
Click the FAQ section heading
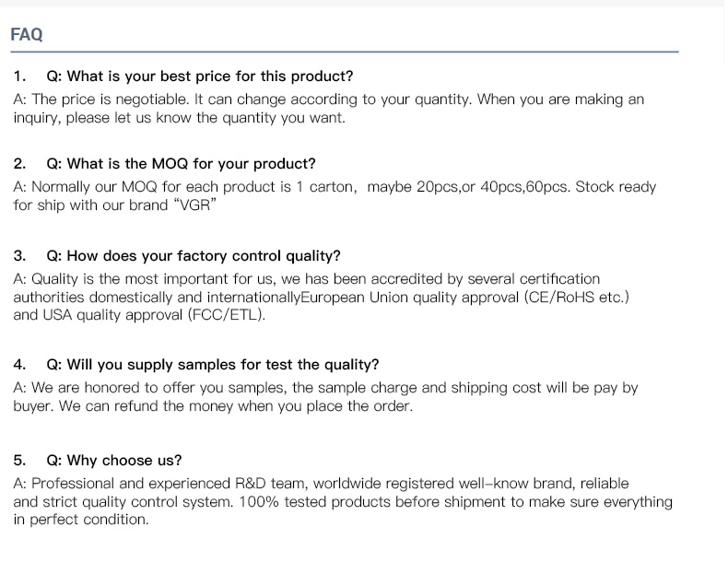click(x=27, y=35)
